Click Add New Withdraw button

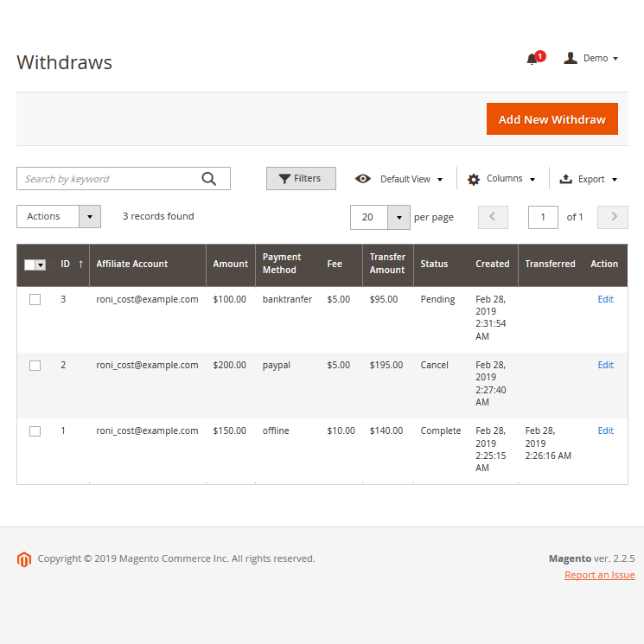click(552, 119)
